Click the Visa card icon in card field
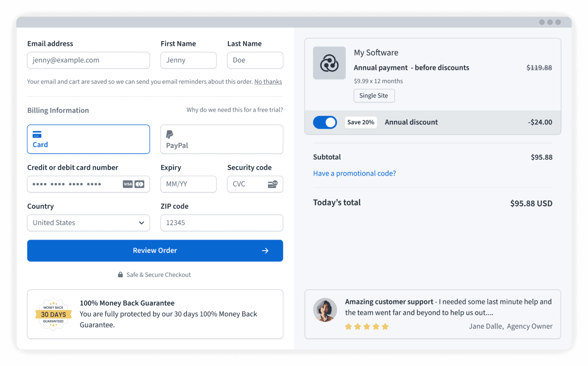Image resolution: width=588 pixels, height=366 pixels. point(127,184)
